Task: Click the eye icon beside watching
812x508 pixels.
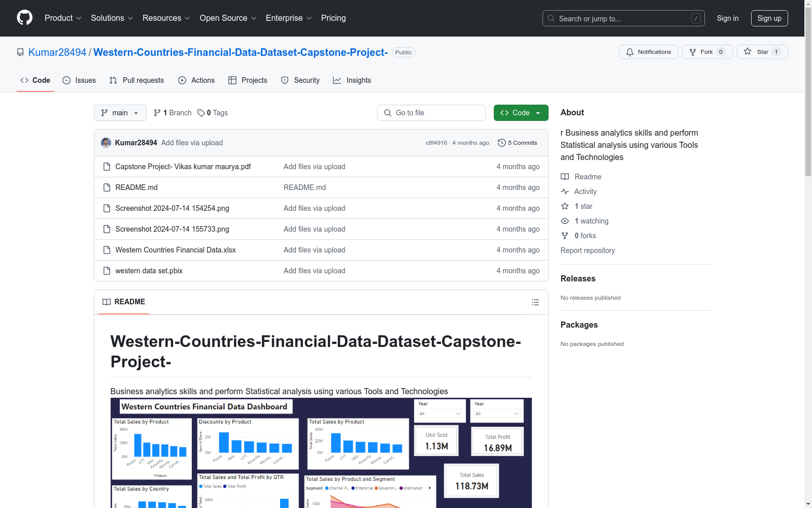Action: 565,221
